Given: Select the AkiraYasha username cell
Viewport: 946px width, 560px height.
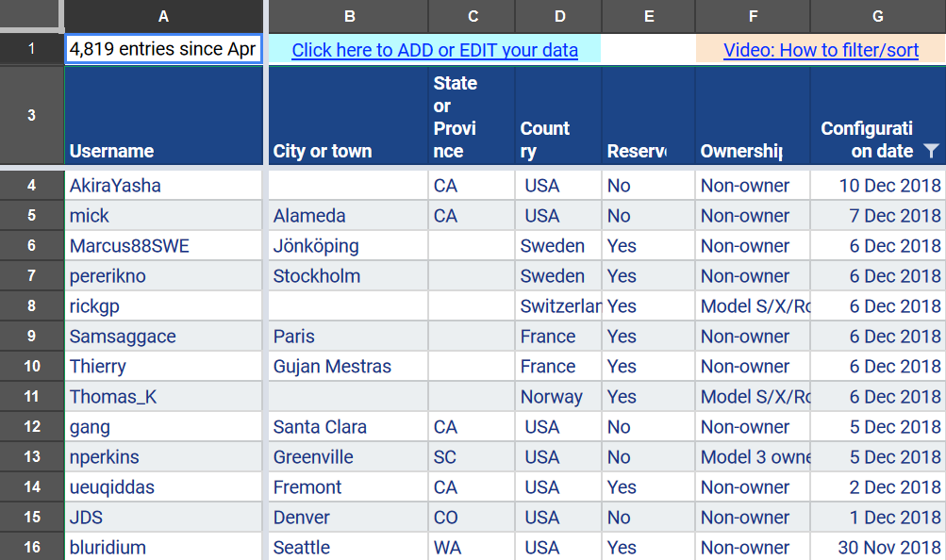Looking at the screenshot, I should (x=163, y=186).
